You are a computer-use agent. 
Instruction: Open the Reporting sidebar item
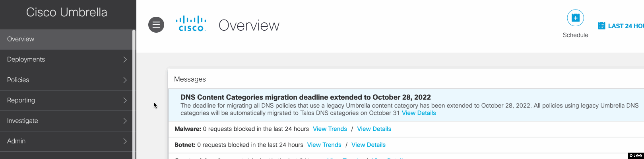66,100
